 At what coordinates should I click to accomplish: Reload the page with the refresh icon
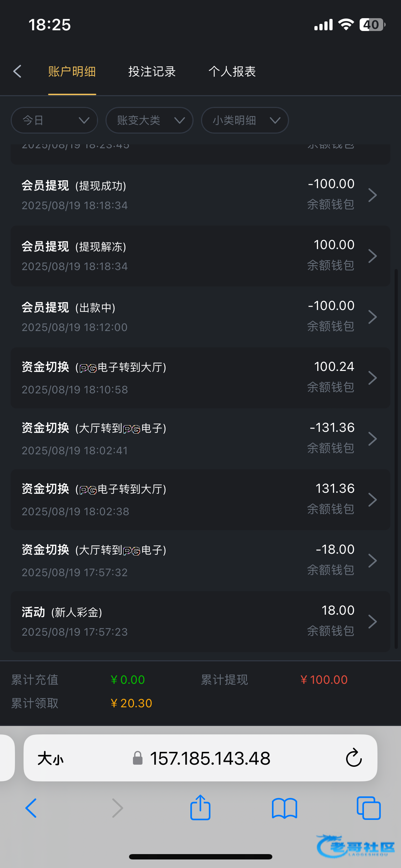tap(354, 758)
